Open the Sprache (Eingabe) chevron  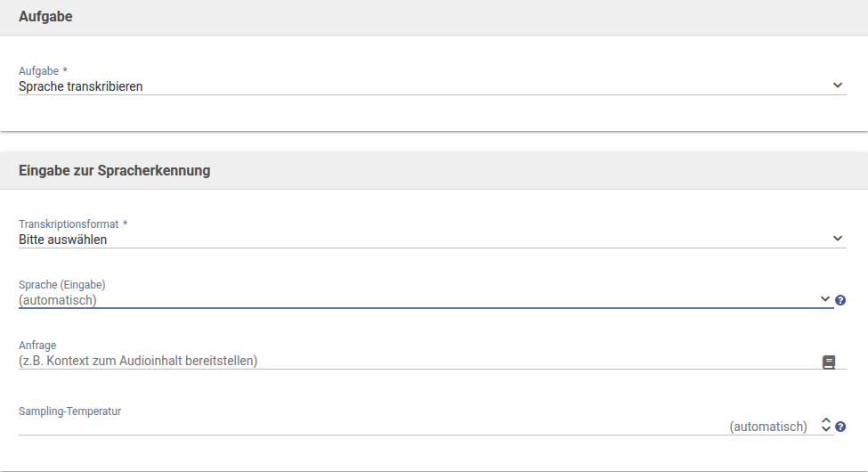(825, 299)
